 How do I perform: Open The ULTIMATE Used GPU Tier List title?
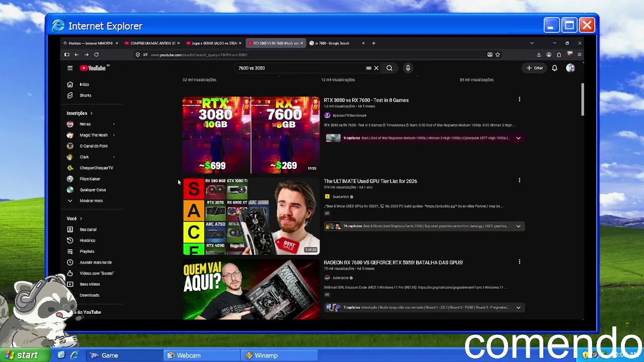tap(370, 181)
